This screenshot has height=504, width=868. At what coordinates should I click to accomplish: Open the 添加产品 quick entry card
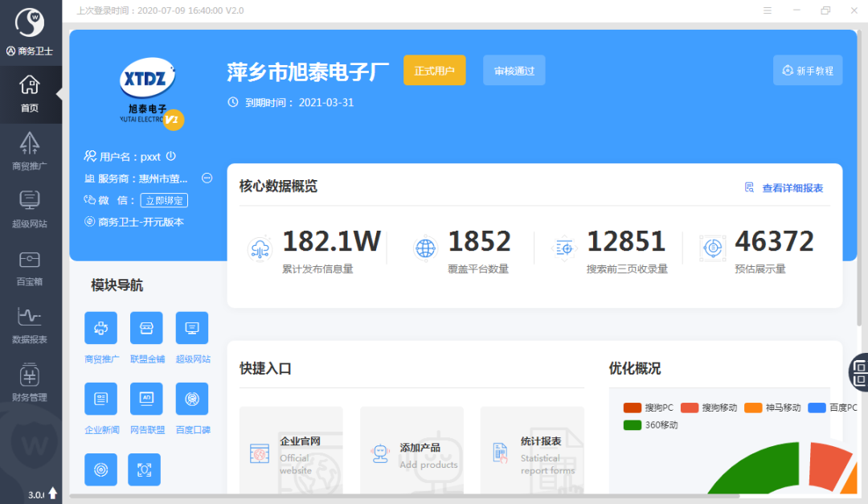pos(411,451)
